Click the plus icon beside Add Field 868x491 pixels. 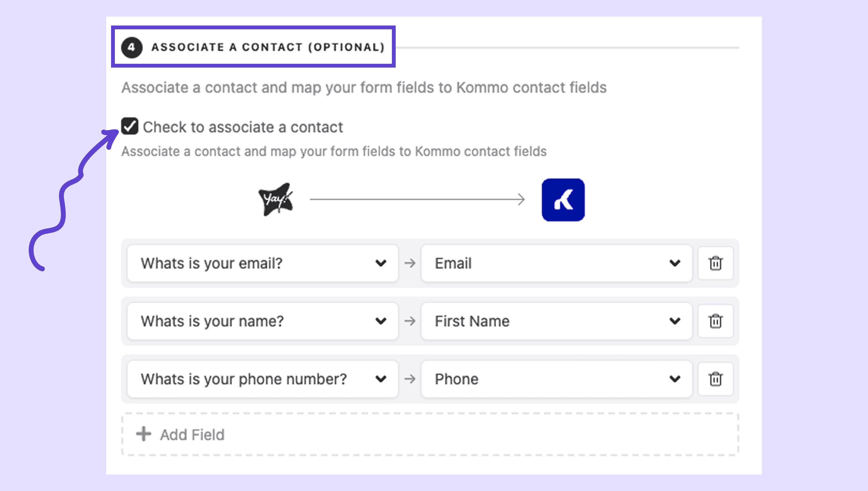pyautogui.click(x=143, y=434)
